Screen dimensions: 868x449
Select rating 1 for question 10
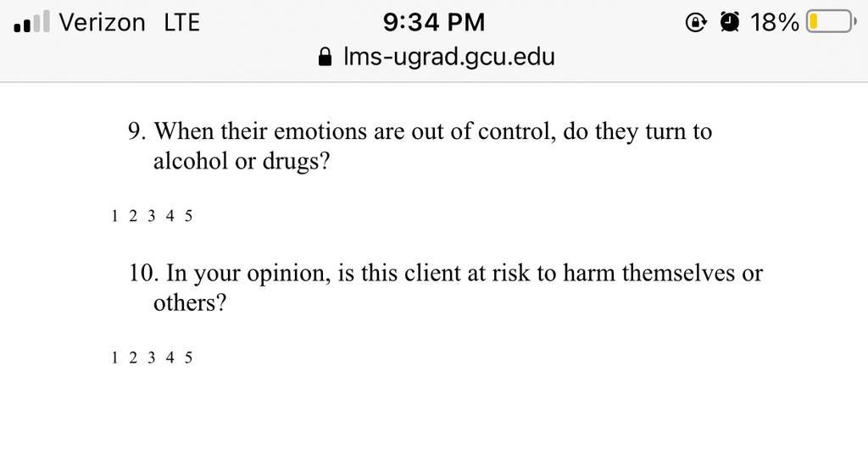pyautogui.click(x=114, y=358)
